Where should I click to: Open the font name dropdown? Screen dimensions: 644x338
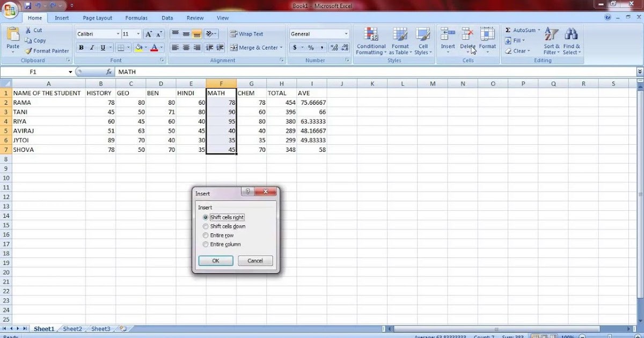tap(118, 34)
